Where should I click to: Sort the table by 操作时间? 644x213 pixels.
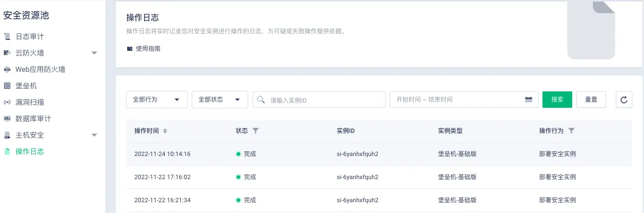pos(165,131)
